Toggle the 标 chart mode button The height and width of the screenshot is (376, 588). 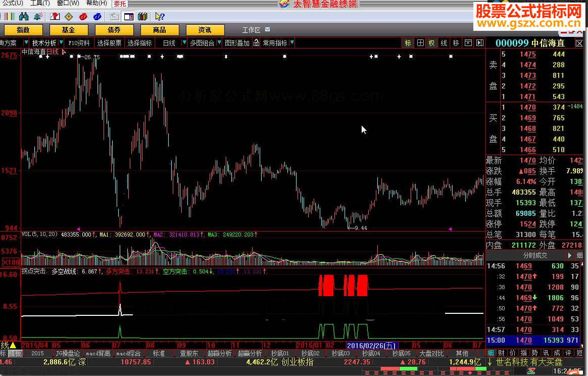(x=408, y=43)
